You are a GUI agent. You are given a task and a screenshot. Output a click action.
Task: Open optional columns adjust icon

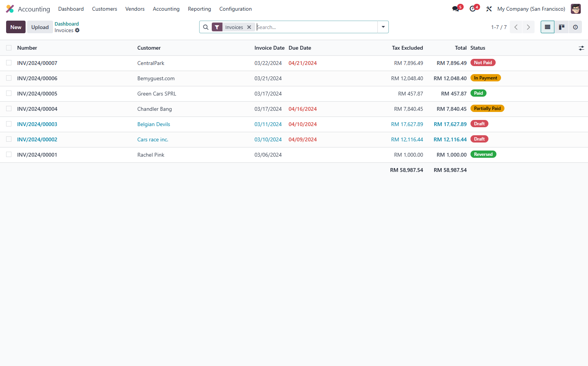(x=581, y=48)
